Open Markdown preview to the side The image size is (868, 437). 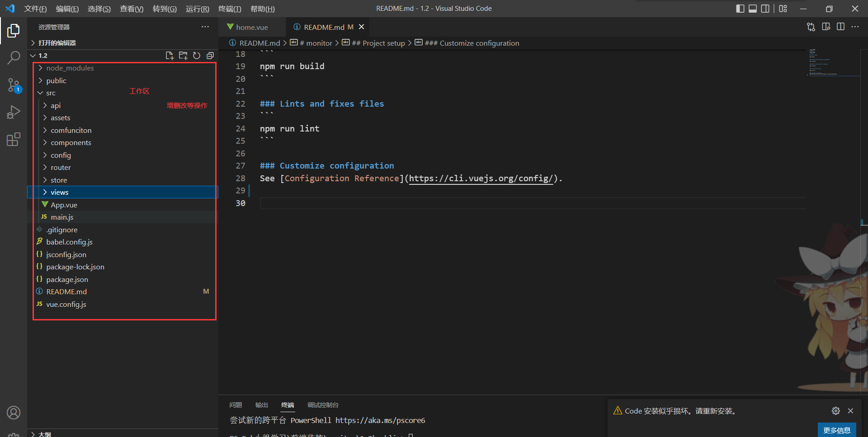pyautogui.click(x=826, y=27)
